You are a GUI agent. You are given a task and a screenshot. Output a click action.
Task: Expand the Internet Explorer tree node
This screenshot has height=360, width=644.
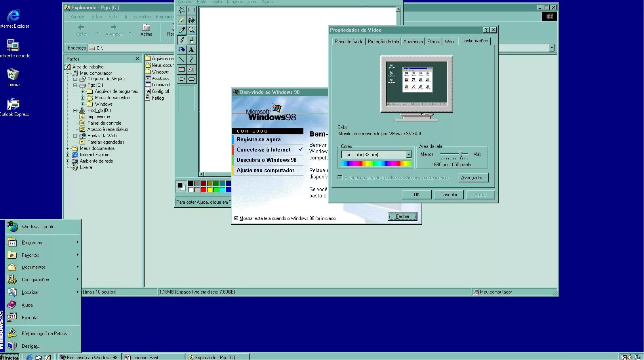[x=68, y=155]
